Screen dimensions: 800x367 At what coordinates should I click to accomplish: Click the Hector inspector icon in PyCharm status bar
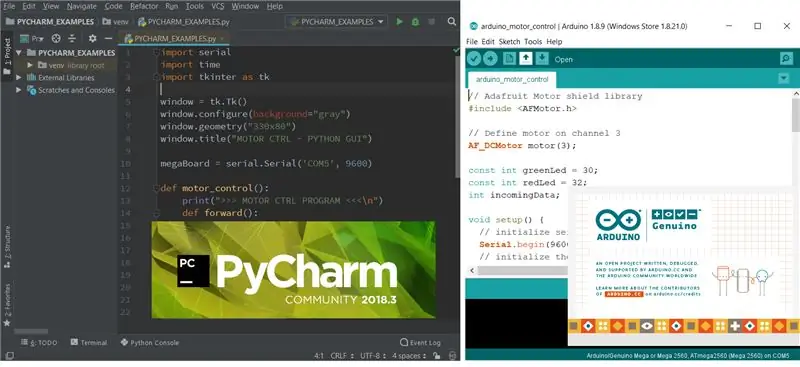452,355
